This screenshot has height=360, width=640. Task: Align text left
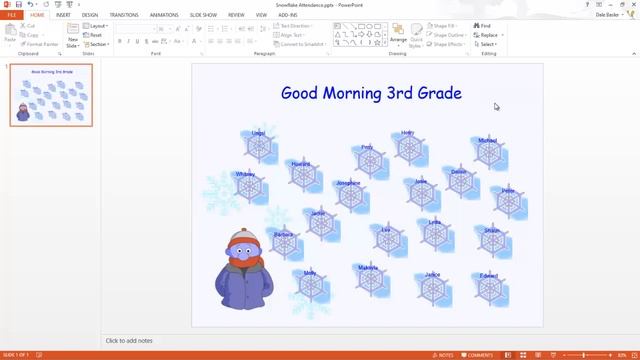(211, 41)
